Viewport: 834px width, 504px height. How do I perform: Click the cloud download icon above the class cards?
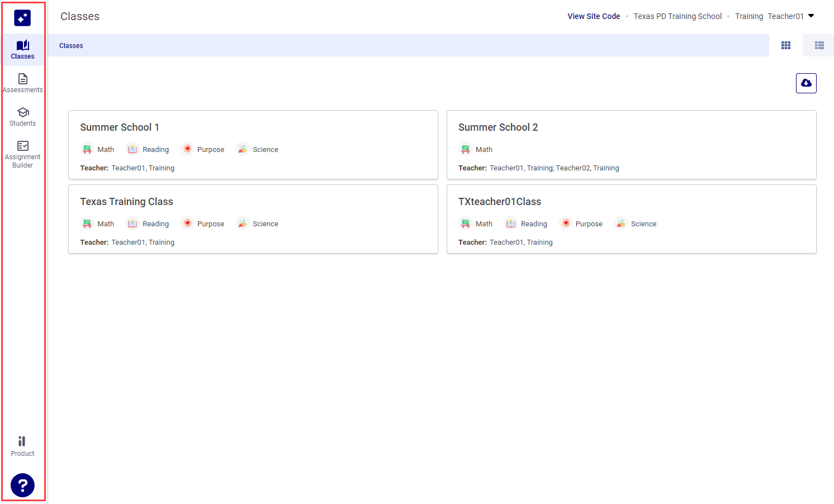point(806,83)
